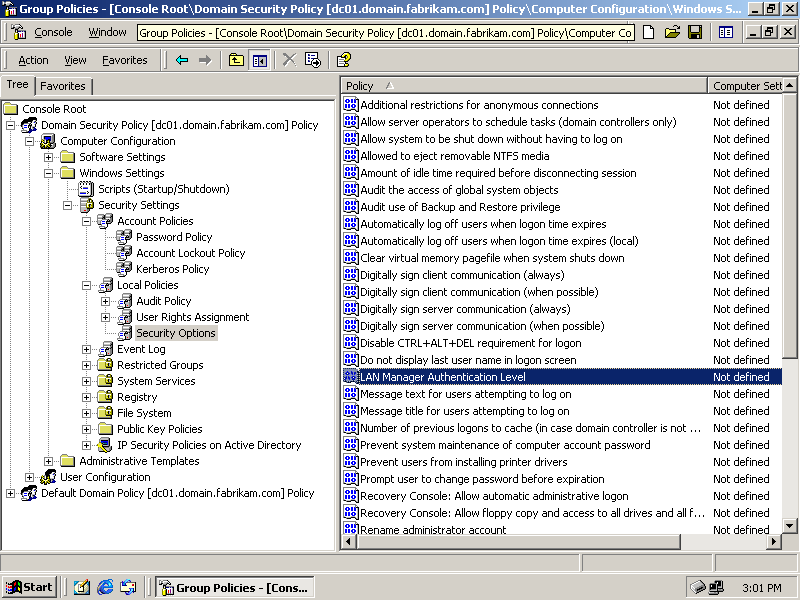
Task: Click the New console document icon
Action: coord(649,32)
